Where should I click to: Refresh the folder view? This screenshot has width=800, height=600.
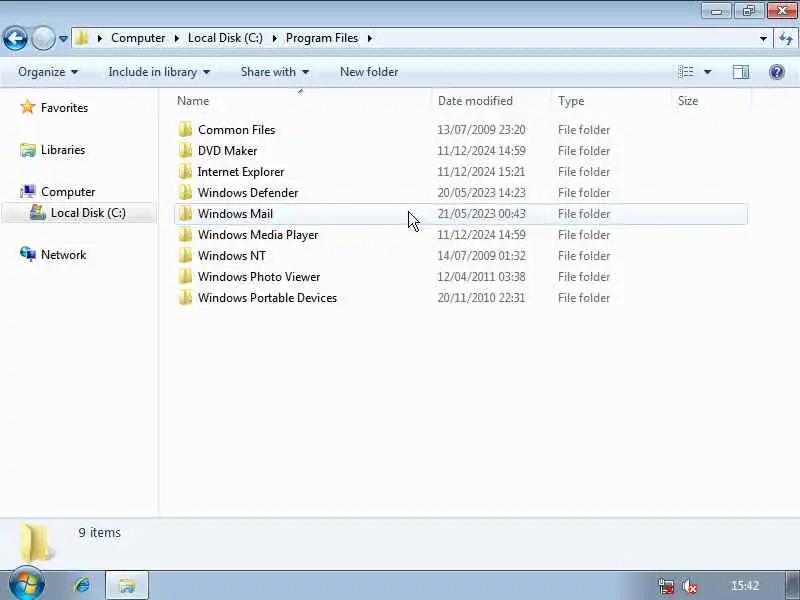point(786,38)
